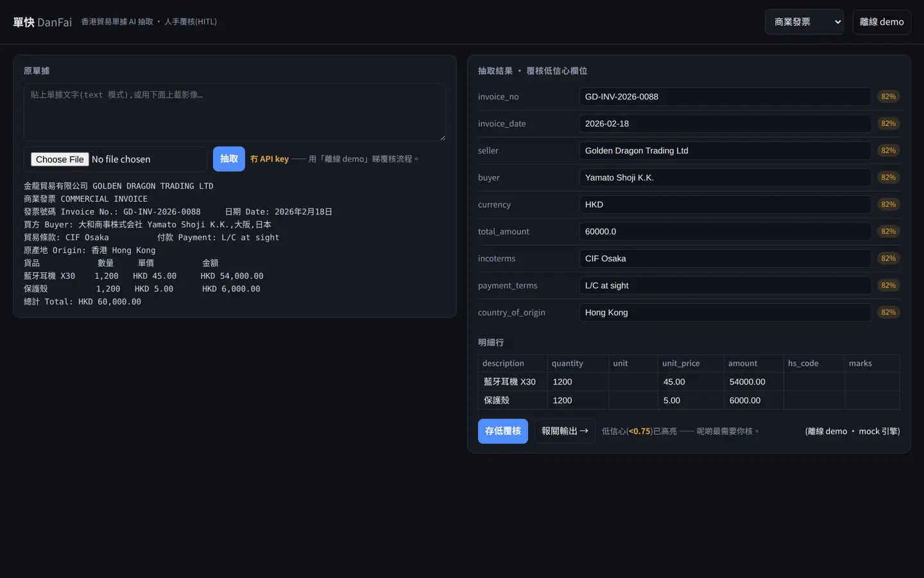Click the 明細行 section heading
The image size is (924, 578).
click(491, 342)
